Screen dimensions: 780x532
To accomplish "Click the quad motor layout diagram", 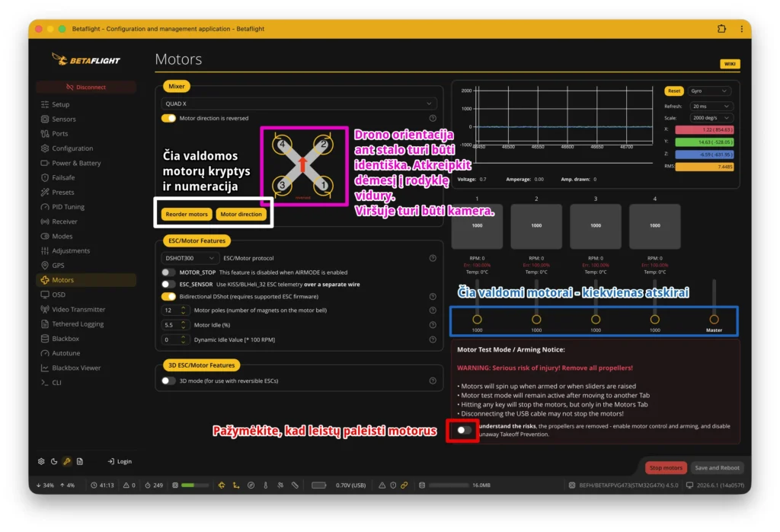I will click(x=303, y=166).
